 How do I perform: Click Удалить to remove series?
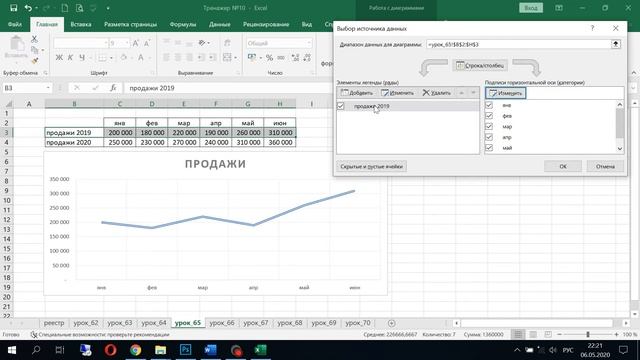[x=437, y=93]
